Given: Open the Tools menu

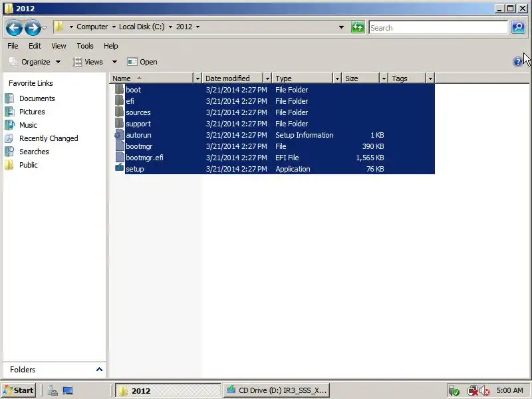Looking at the screenshot, I should pos(85,46).
